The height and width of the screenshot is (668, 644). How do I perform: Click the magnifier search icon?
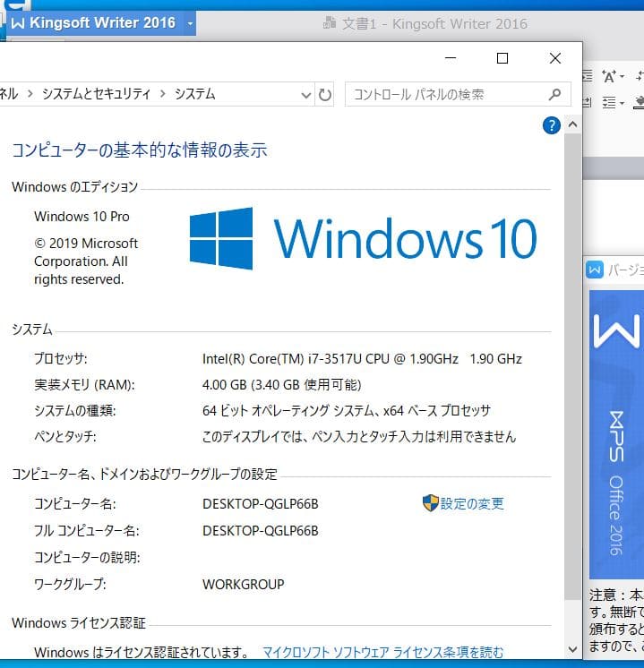click(x=555, y=94)
